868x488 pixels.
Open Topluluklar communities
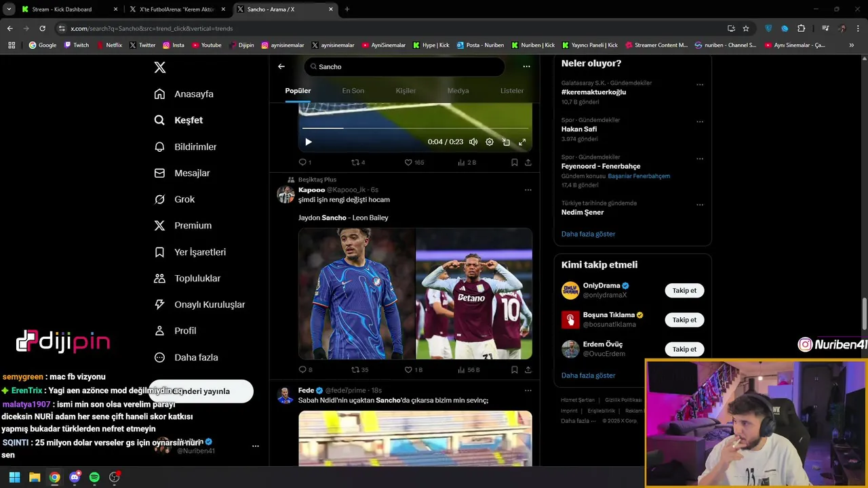187,279
